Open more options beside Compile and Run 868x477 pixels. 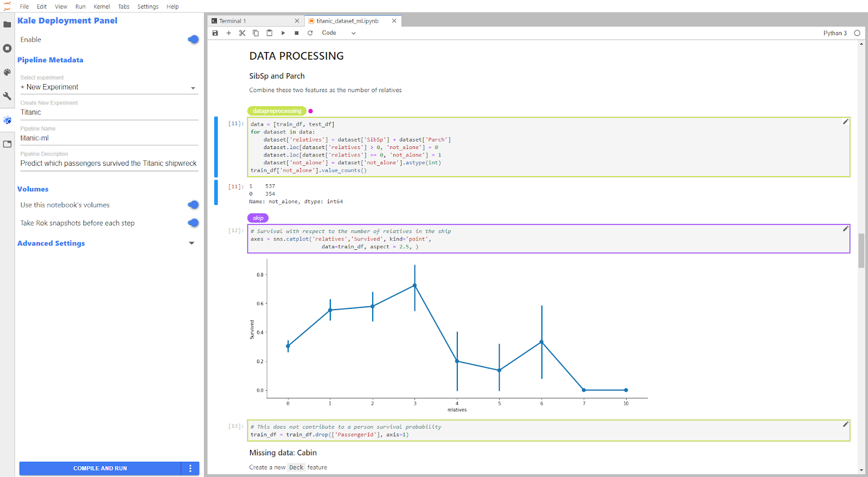[x=190, y=468]
